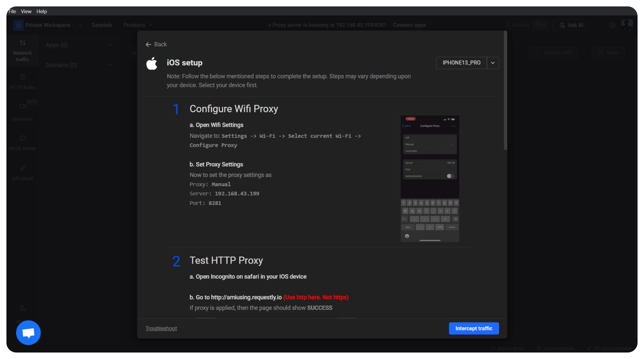Open the Tutorials item in top bar
The width and height of the screenshot is (644, 359).
click(101, 25)
